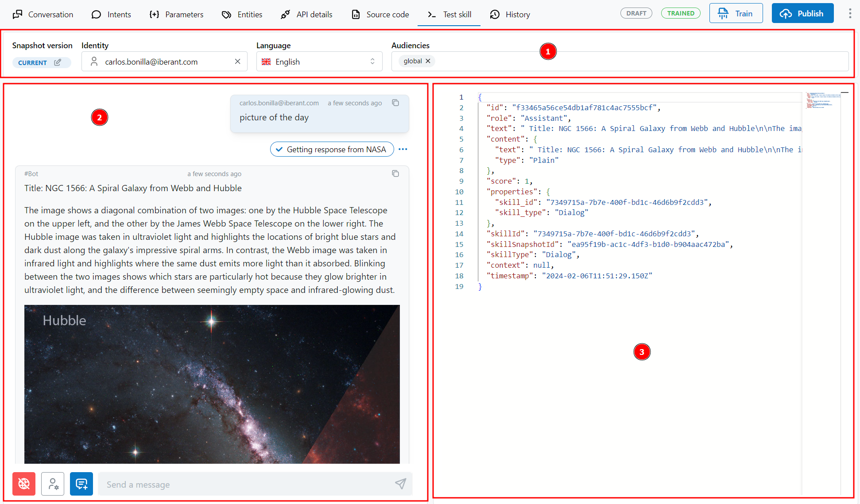Click the send message paper-plane icon

(x=400, y=484)
